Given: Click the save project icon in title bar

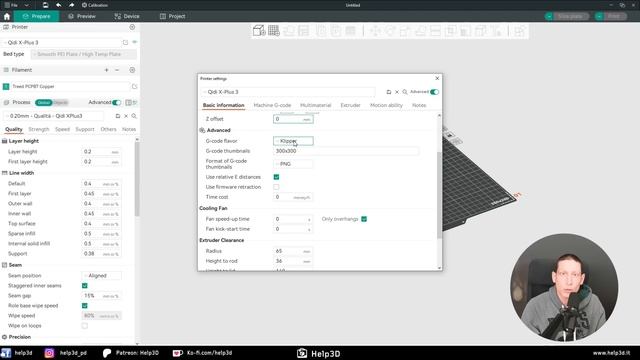Looking at the screenshot, I should click(45, 5).
